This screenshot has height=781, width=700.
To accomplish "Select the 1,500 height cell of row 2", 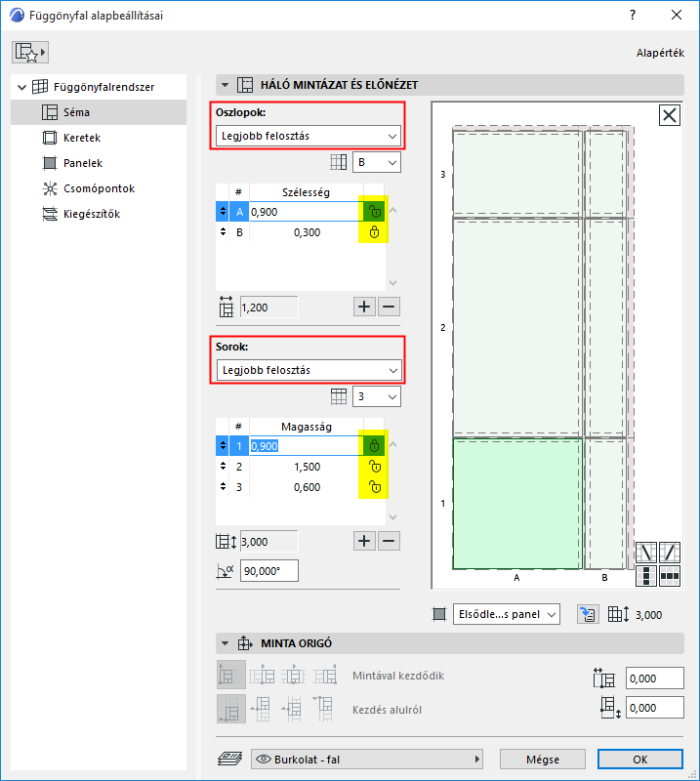I will (x=307, y=467).
